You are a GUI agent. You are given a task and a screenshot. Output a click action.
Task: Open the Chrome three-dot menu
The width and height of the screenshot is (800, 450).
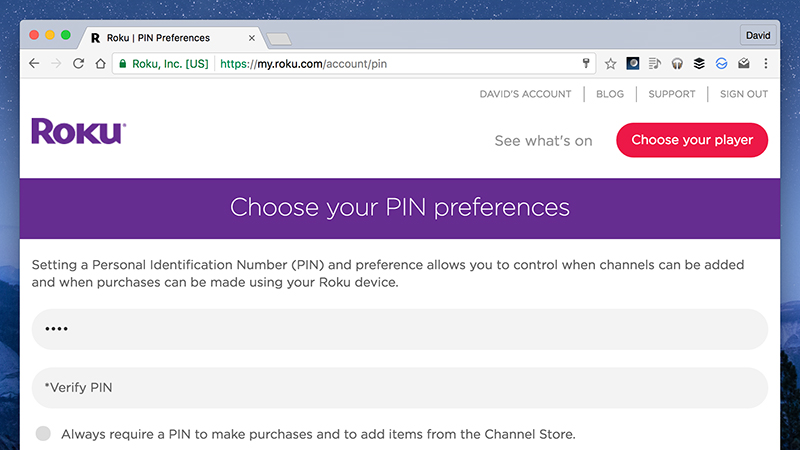(766, 64)
